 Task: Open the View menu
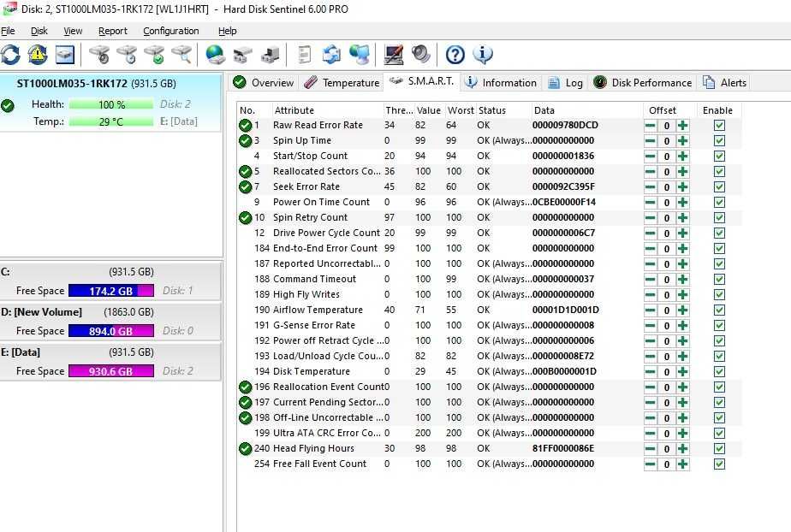73,31
